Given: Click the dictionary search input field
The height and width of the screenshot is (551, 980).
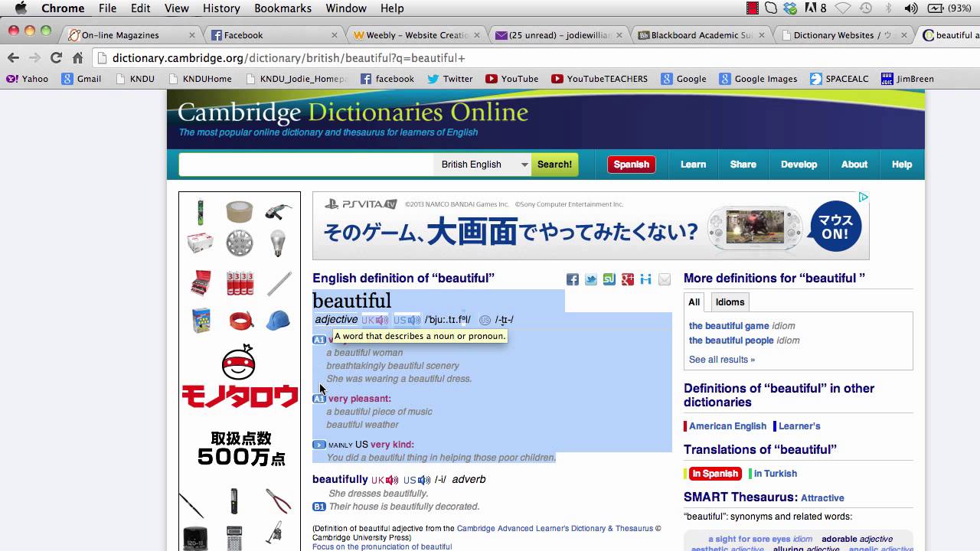Looking at the screenshot, I should 306,165.
